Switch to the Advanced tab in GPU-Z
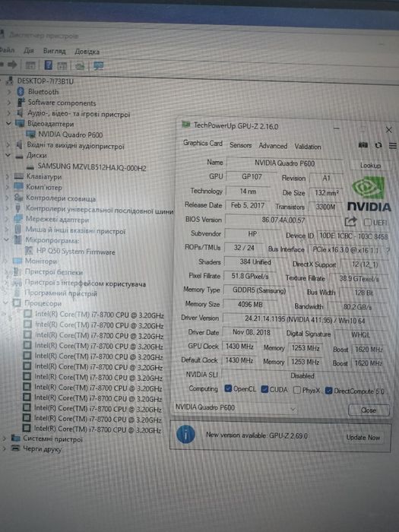 (x=273, y=146)
